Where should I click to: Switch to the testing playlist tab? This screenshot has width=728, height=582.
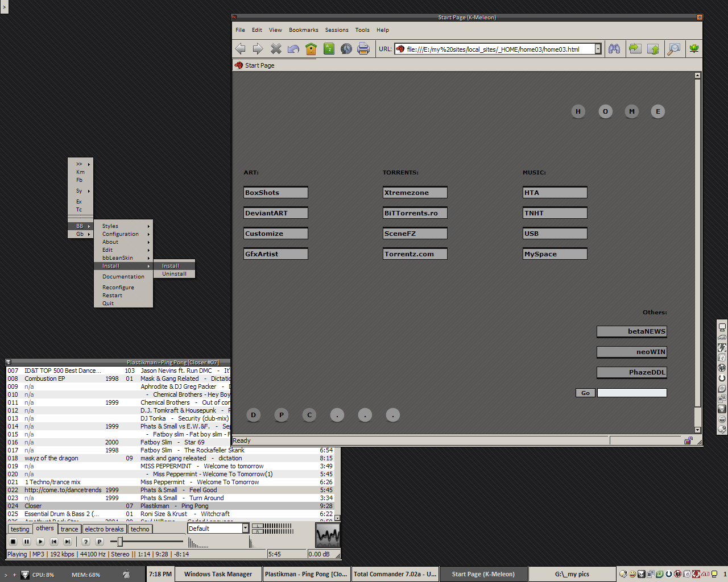(20, 529)
